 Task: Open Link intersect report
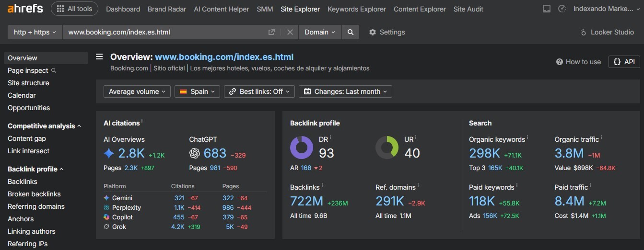click(29, 151)
